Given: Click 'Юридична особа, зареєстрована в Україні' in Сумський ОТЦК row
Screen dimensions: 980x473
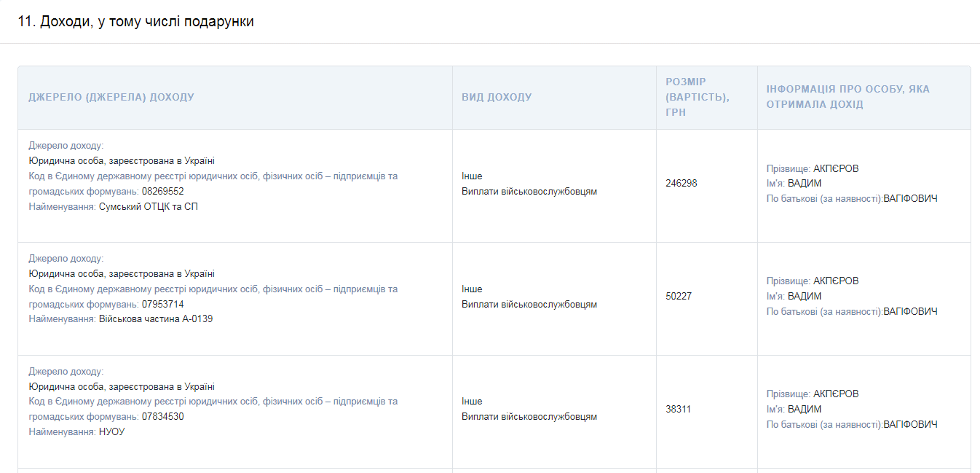Looking at the screenshot, I should (122, 161).
